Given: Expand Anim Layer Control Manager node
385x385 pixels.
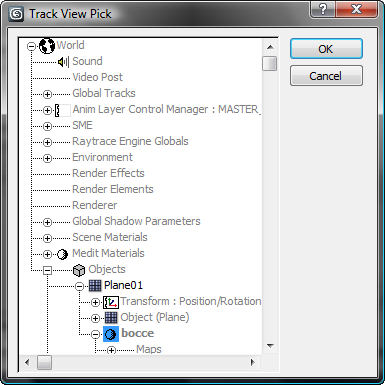Looking at the screenshot, I should [47, 110].
